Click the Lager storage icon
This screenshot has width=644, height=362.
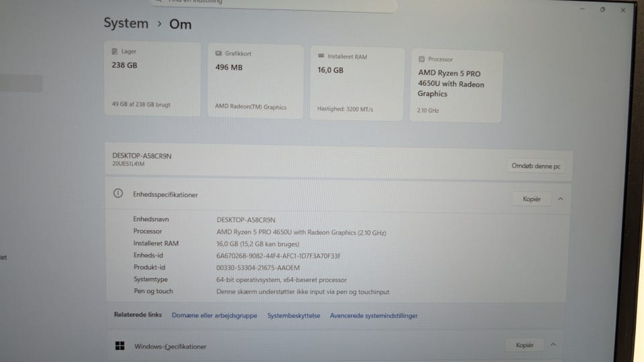click(x=115, y=52)
